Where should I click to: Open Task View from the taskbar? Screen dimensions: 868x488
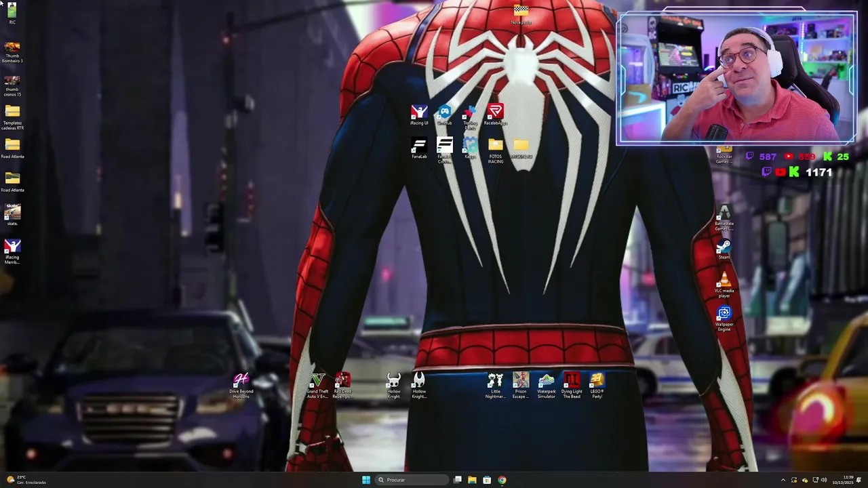(458, 480)
